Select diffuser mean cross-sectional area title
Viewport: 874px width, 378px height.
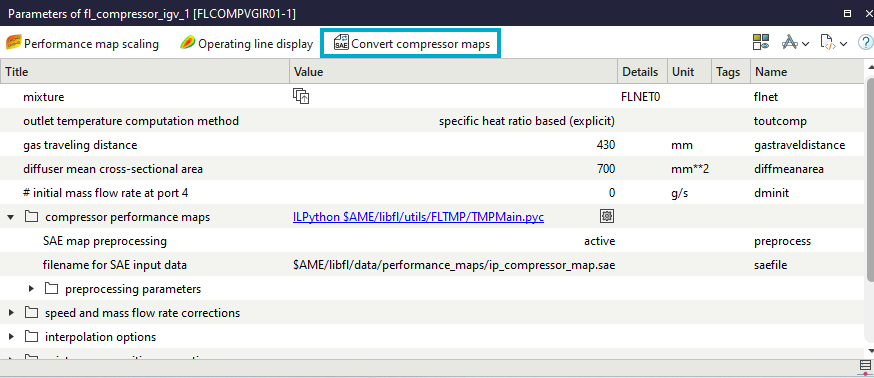[113, 169]
